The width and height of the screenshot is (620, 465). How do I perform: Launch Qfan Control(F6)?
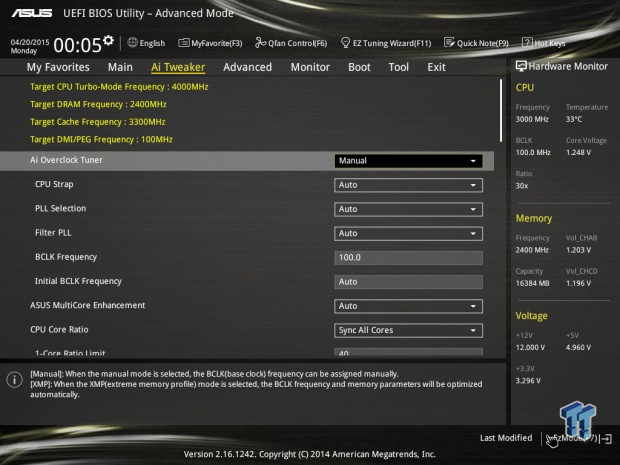coord(291,43)
